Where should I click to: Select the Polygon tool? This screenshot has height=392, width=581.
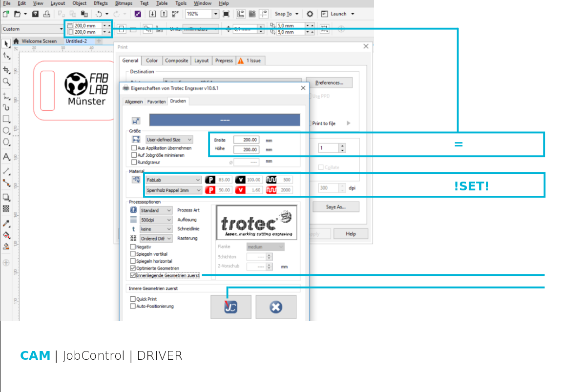point(6,142)
